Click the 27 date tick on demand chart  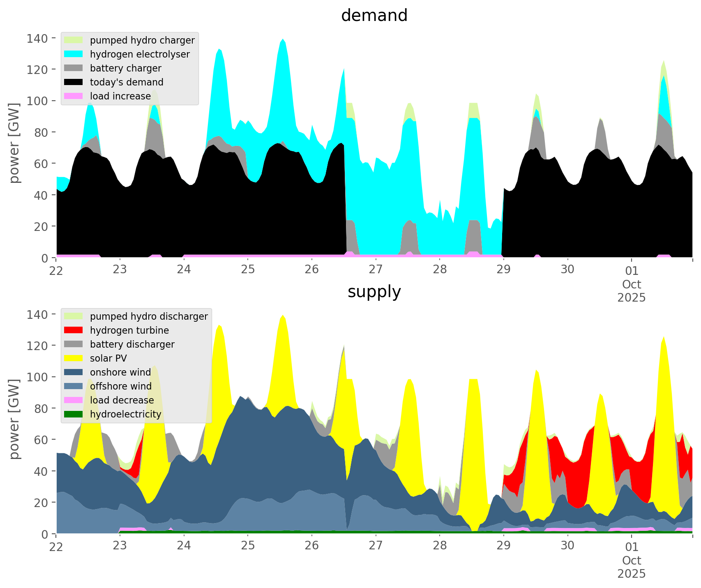tap(376, 270)
